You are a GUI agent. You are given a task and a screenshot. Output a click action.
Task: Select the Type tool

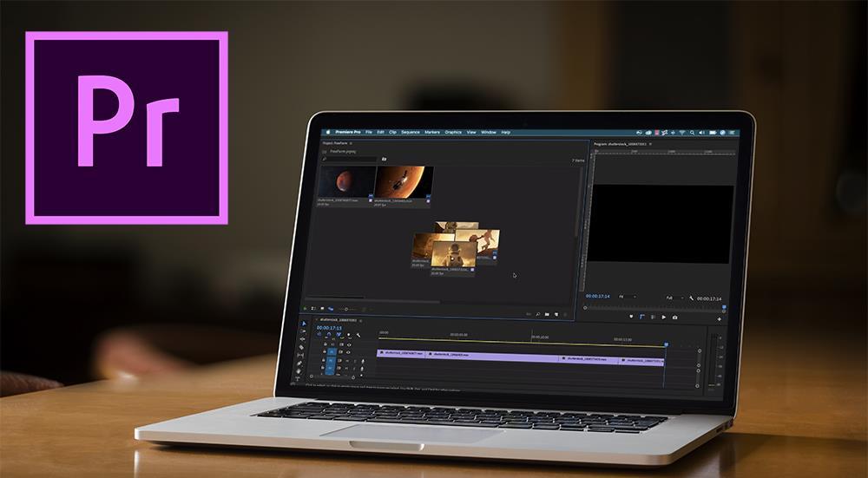point(297,378)
